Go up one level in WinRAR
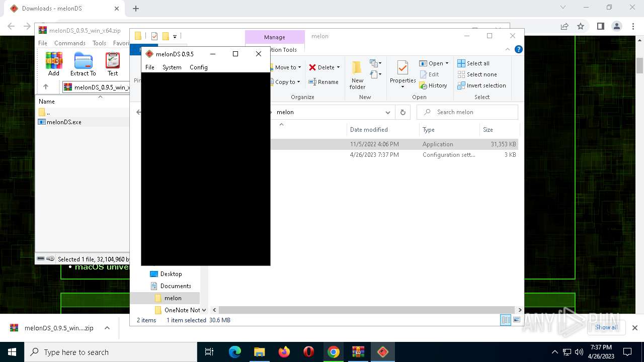This screenshot has height=362, width=644. pyautogui.click(x=46, y=87)
